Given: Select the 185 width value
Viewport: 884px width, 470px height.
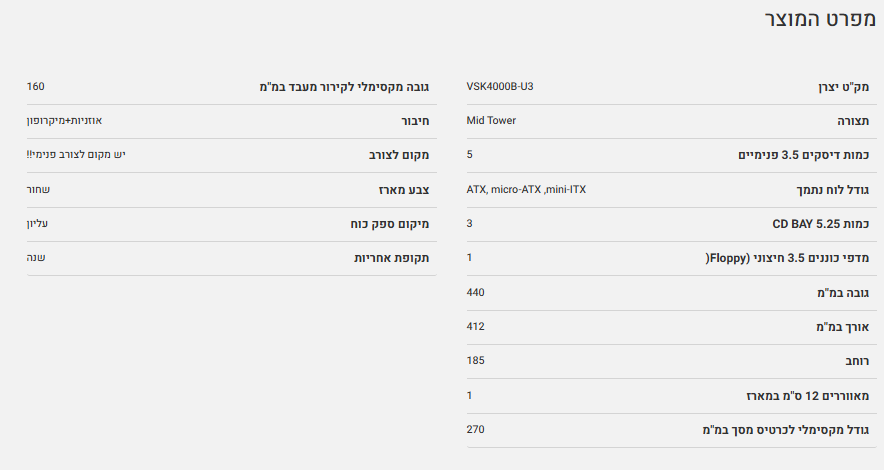Looking at the screenshot, I should 476,360.
